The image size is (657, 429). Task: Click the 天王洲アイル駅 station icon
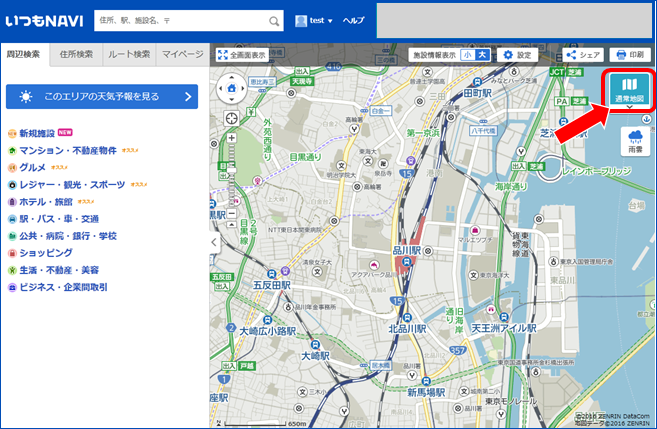(504, 317)
